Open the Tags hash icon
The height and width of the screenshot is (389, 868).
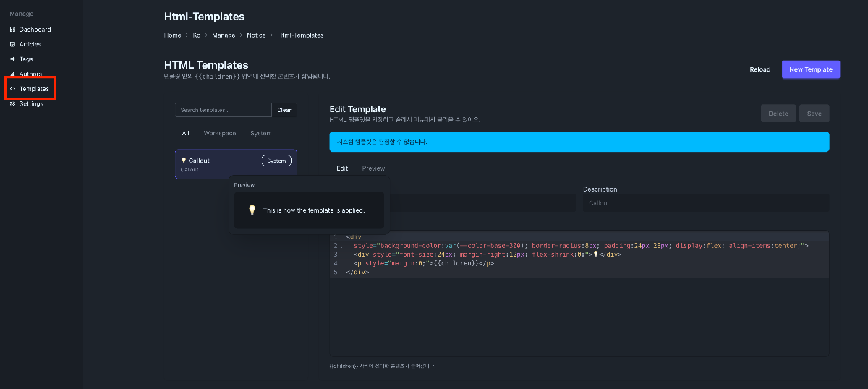[12, 59]
